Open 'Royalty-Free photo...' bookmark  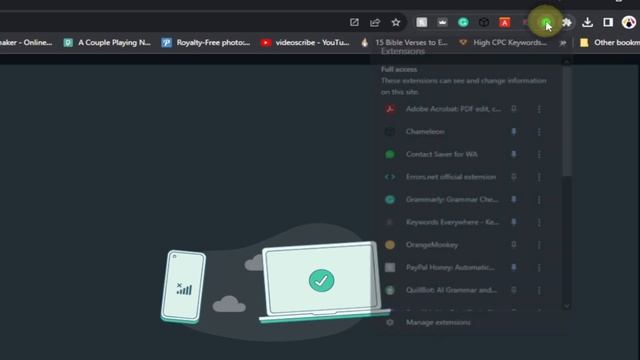coord(206,42)
